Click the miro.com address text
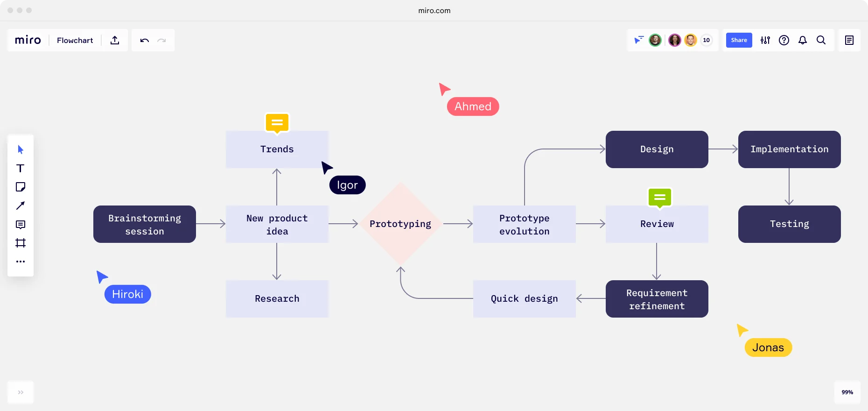The width and height of the screenshot is (868, 411). pos(434,10)
